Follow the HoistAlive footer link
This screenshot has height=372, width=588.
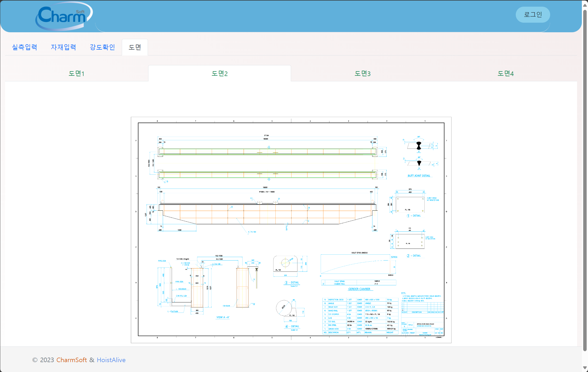click(x=111, y=360)
